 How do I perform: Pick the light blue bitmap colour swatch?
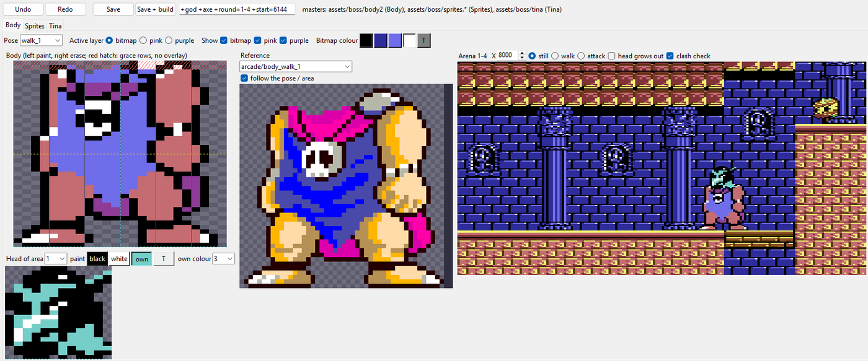395,40
